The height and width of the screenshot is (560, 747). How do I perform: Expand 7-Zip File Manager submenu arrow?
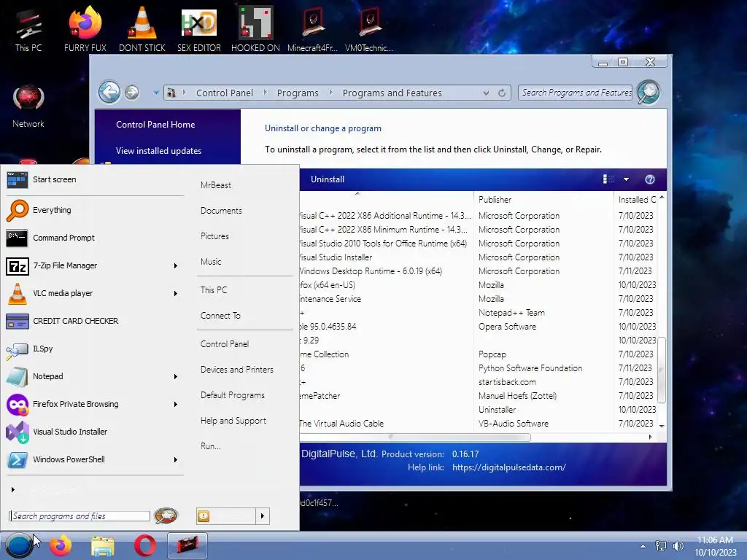(x=176, y=265)
